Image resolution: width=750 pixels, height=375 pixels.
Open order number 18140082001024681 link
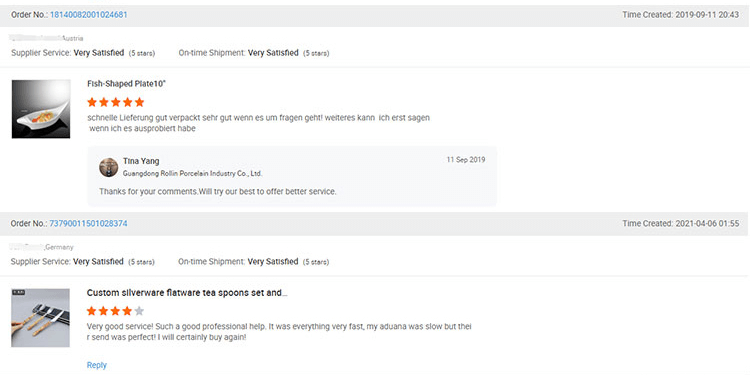click(x=88, y=15)
